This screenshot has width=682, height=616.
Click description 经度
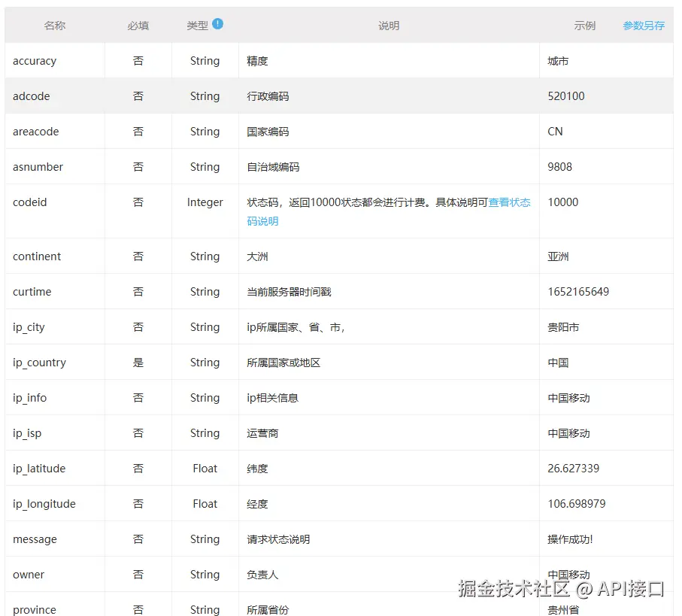pyautogui.click(x=257, y=503)
